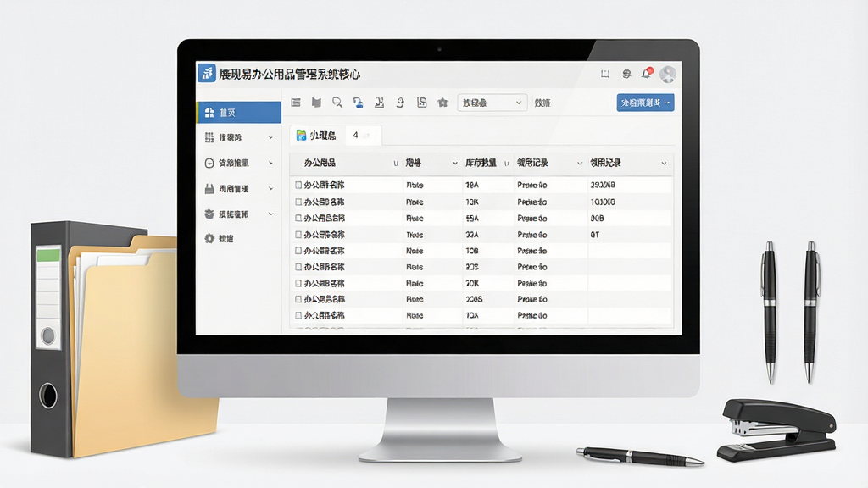Screen dimensions: 868x488
Task: Tick the checkbox in the 10K row
Action: click(x=298, y=202)
